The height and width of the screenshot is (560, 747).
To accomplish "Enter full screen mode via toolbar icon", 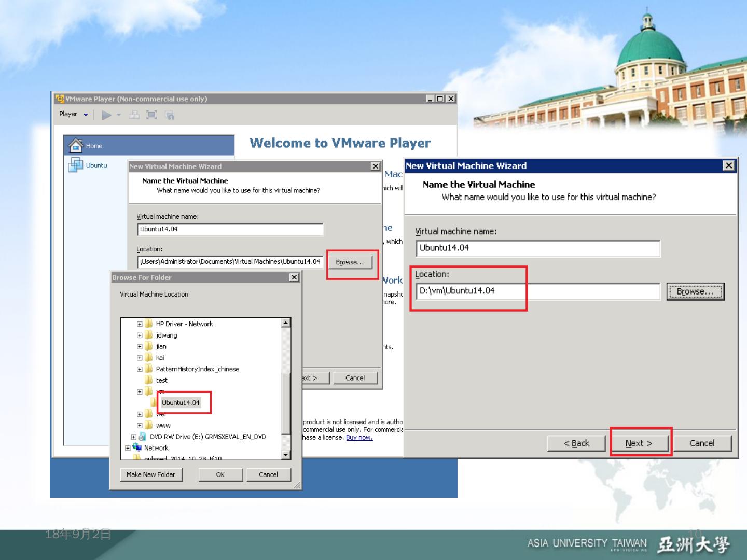I will coord(151,115).
